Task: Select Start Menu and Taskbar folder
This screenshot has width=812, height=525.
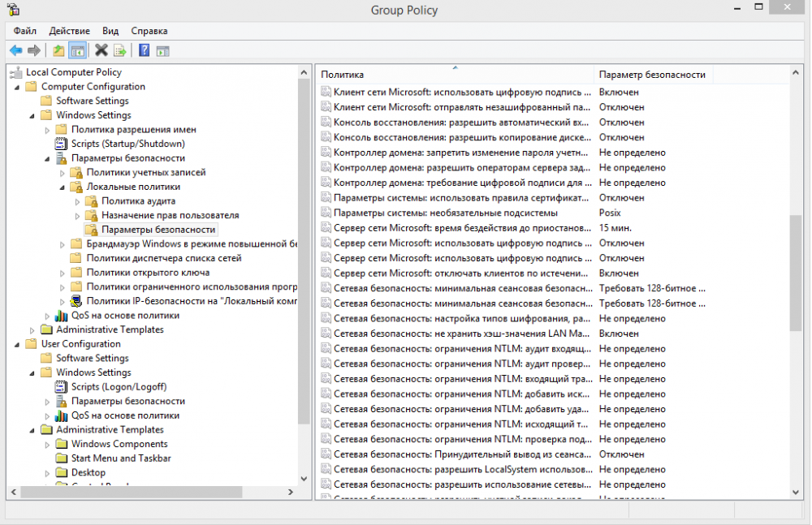Action: 121,458
